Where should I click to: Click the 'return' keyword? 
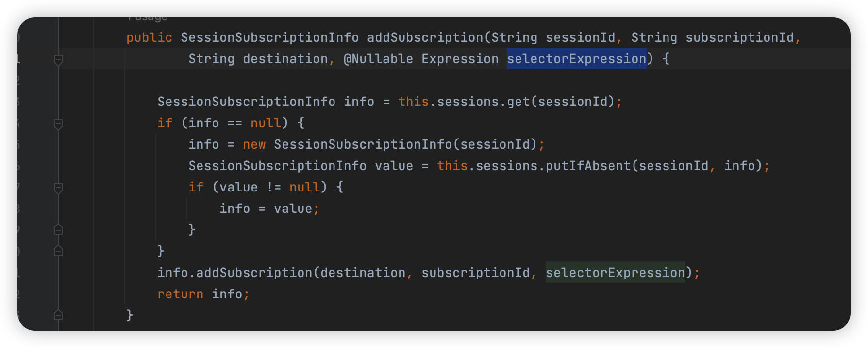coord(180,294)
